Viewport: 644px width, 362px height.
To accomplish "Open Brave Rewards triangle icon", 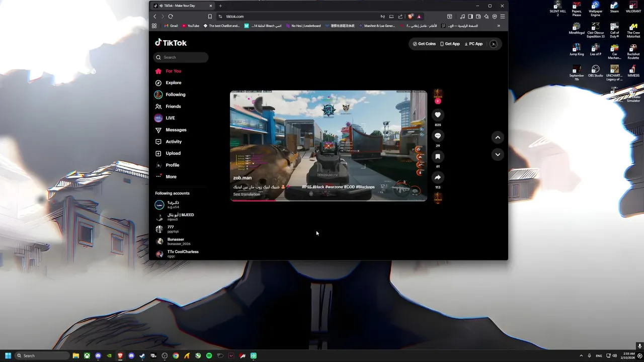I will click(x=419, y=17).
